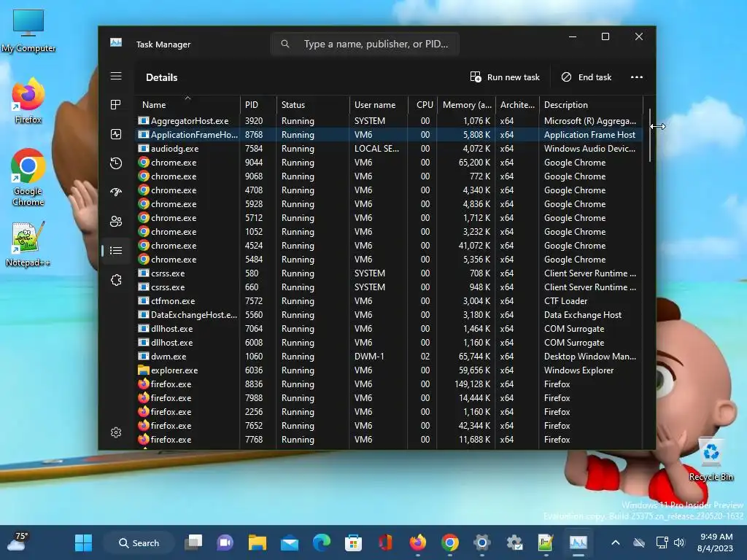The image size is (747, 560).
Task: Open the volume icon in system tray
Action: (x=679, y=542)
